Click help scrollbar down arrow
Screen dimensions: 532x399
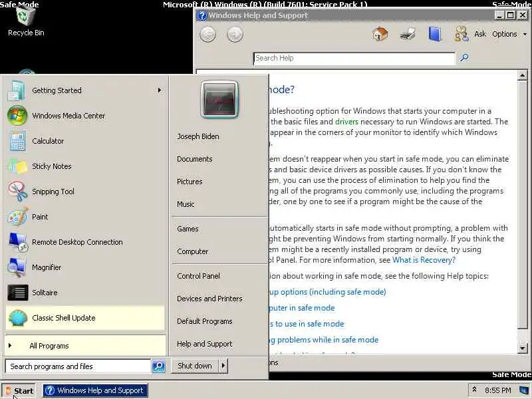tap(523, 348)
